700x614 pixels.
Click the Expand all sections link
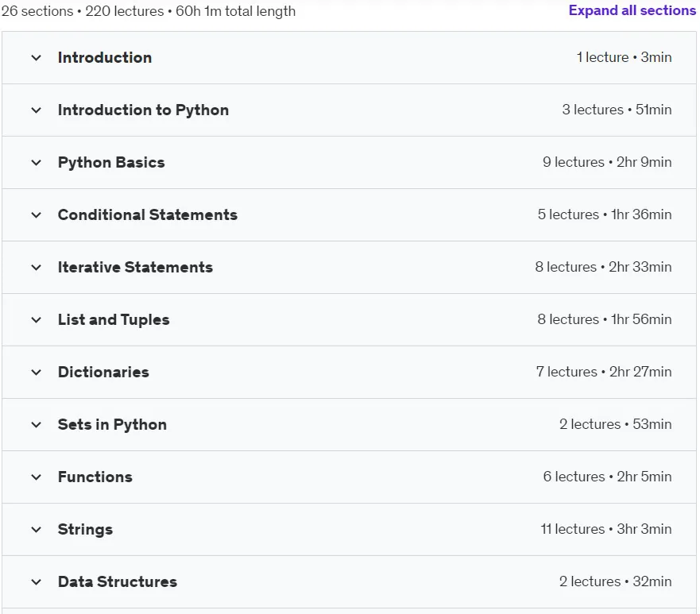point(632,10)
